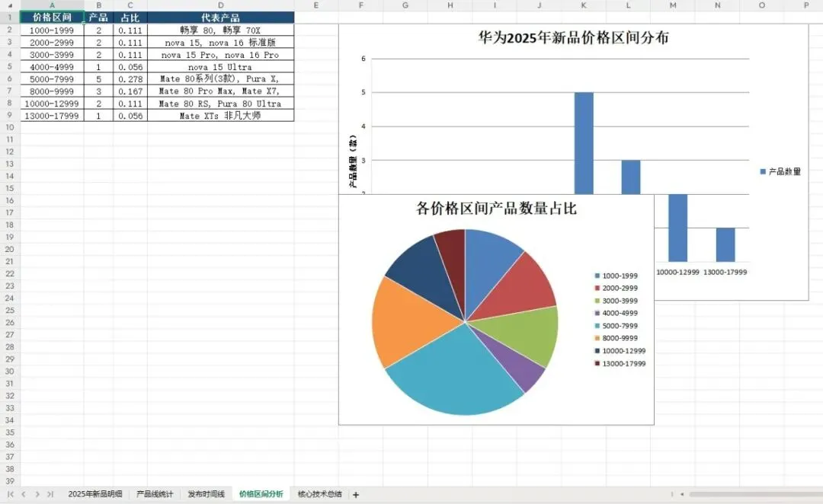Click cell Mate XTs 非凡大师
Image resolution: width=823 pixels, height=504 pixels.
coord(220,116)
